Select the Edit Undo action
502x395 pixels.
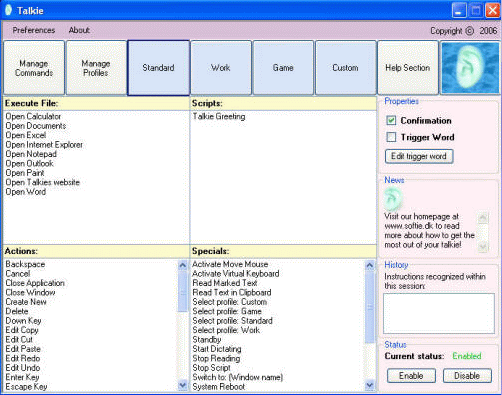pos(23,368)
